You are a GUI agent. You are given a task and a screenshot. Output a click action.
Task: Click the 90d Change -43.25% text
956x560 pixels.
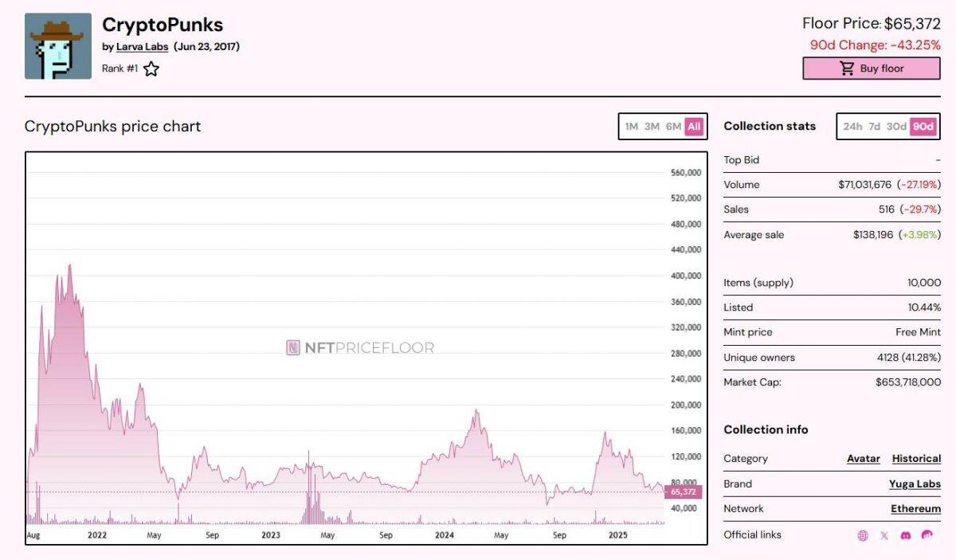pyautogui.click(x=876, y=45)
